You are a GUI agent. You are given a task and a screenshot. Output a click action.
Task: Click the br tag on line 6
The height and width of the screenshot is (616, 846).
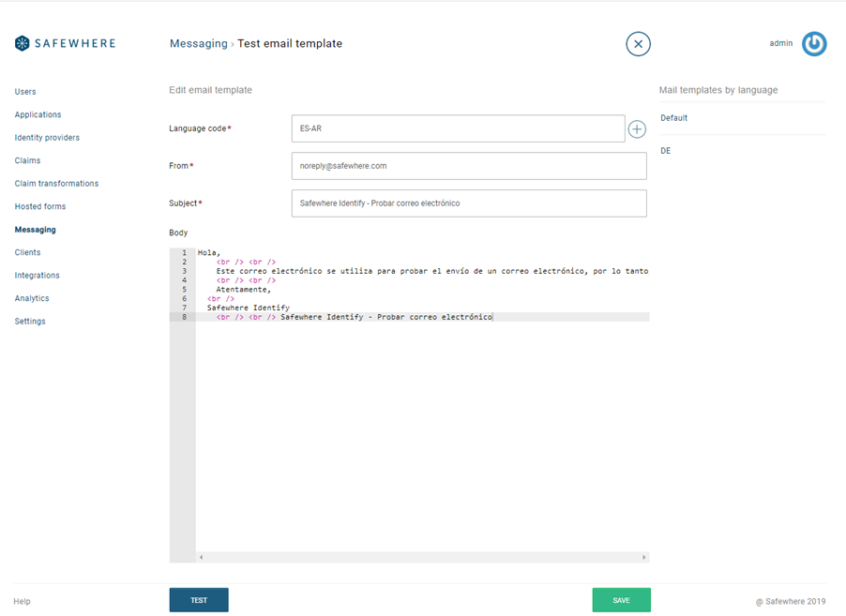[220, 299]
